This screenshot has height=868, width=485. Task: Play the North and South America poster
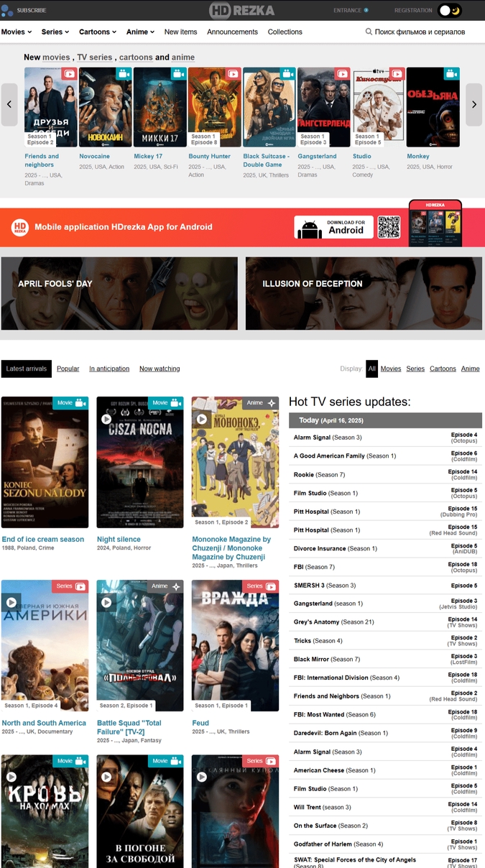pyautogui.click(x=11, y=602)
